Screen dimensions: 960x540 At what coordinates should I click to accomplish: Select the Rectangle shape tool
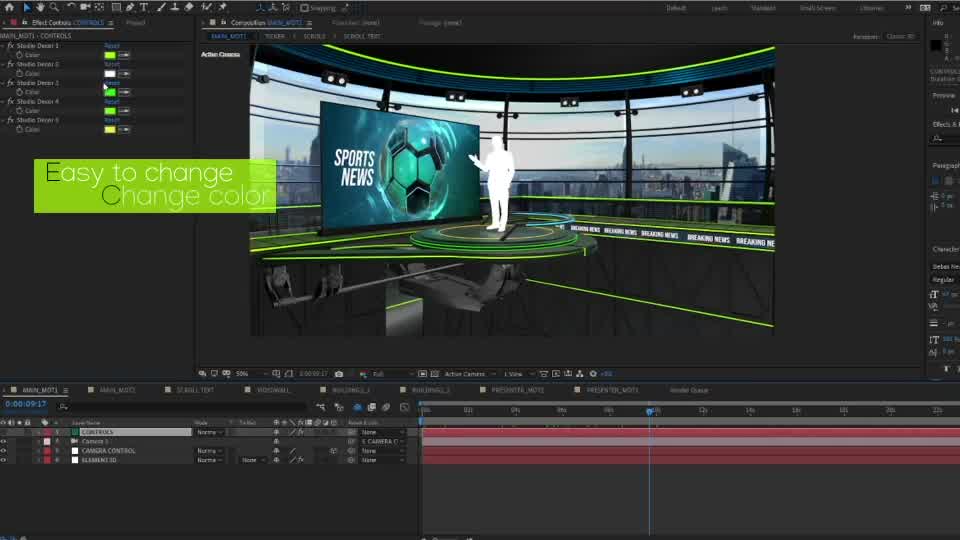click(x=116, y=7)
